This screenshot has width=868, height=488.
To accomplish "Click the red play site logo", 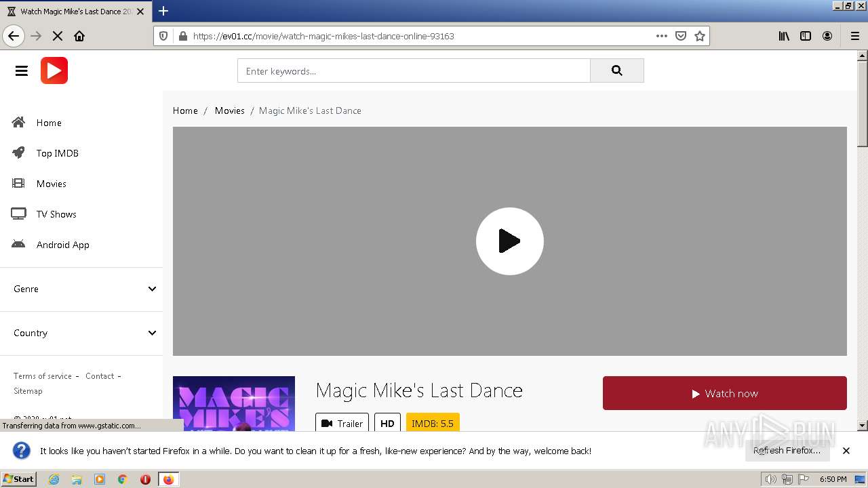I will 54,70.
